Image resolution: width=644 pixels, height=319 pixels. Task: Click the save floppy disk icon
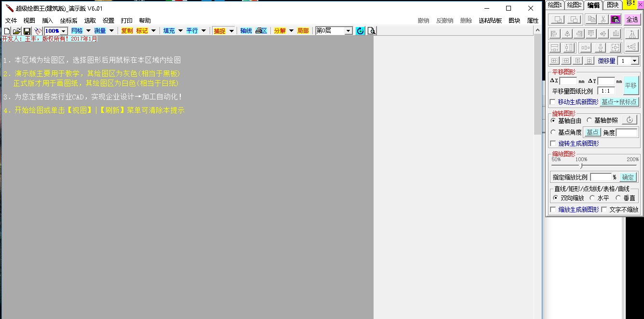click(27, 31)
